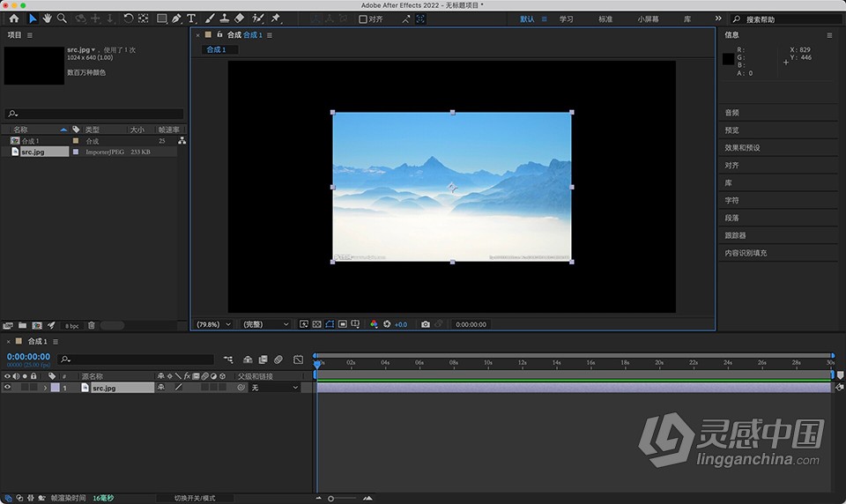Enable Motion Blur in timeline
The image size is (846, 504).
[x=278, y=359]
